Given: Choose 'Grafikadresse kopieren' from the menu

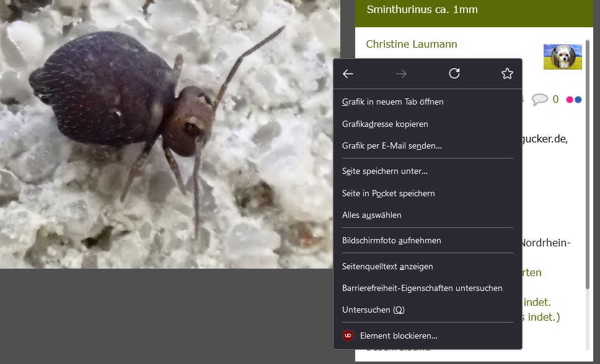Looking at the screenshot, I should [385, 124].
